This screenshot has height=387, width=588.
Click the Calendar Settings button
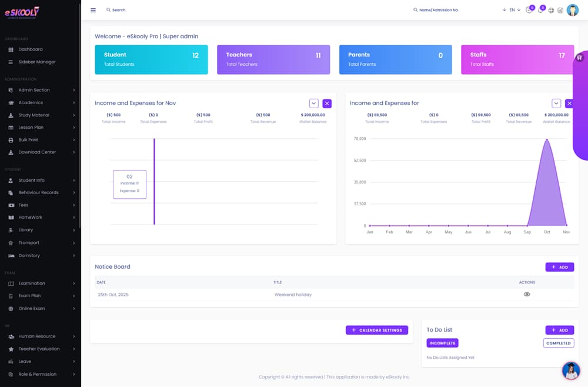pyautogui.click(x=376, y=331)
